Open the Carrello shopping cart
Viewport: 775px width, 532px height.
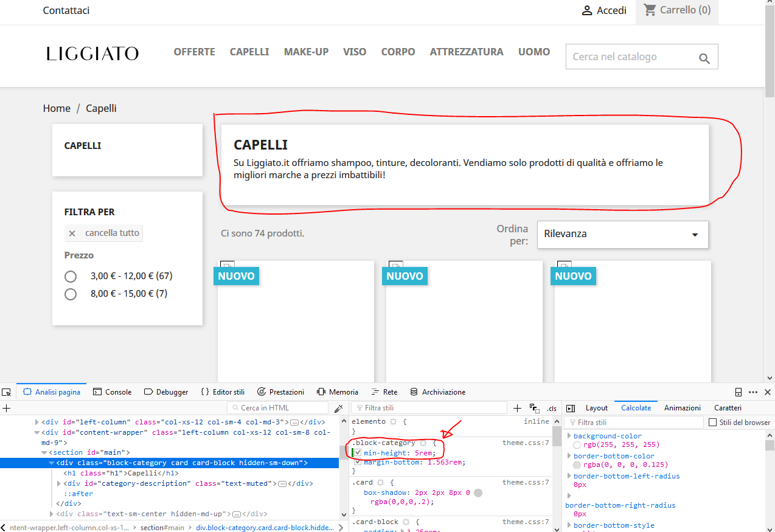677,10
